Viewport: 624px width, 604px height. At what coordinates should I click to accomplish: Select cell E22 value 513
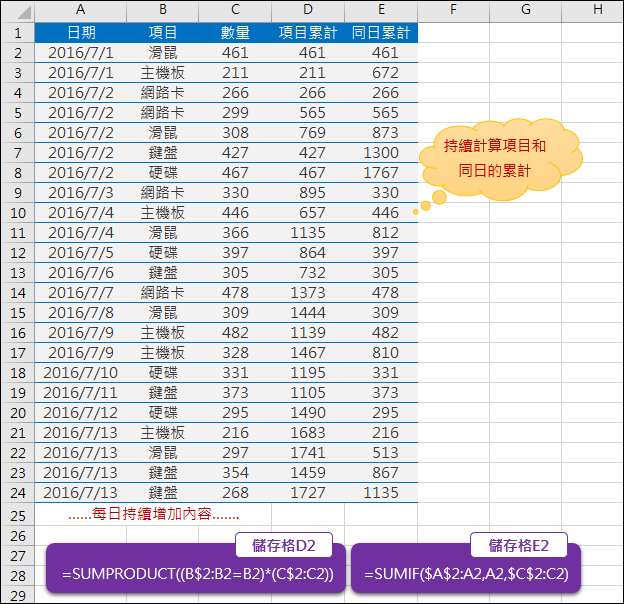[381, 453]
